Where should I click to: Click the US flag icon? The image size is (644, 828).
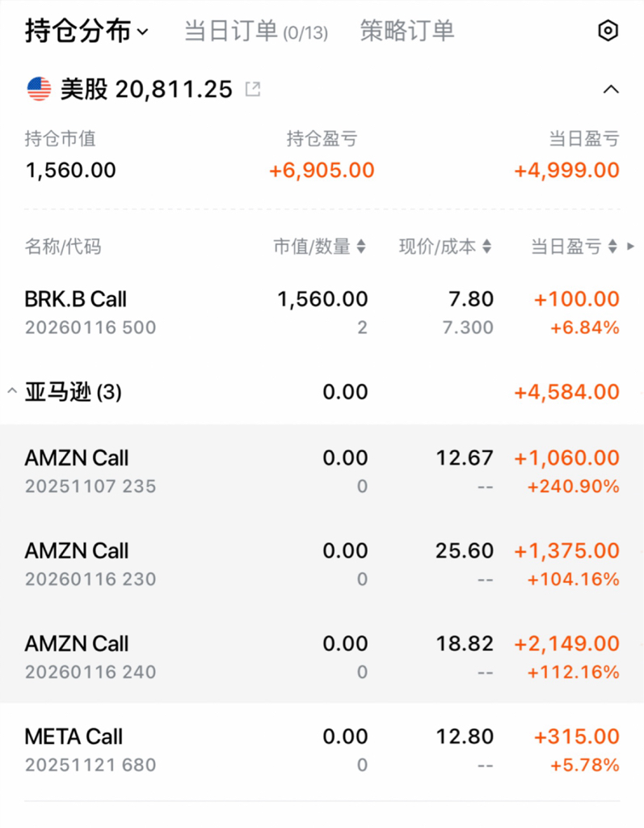click(x=39, y=89)
